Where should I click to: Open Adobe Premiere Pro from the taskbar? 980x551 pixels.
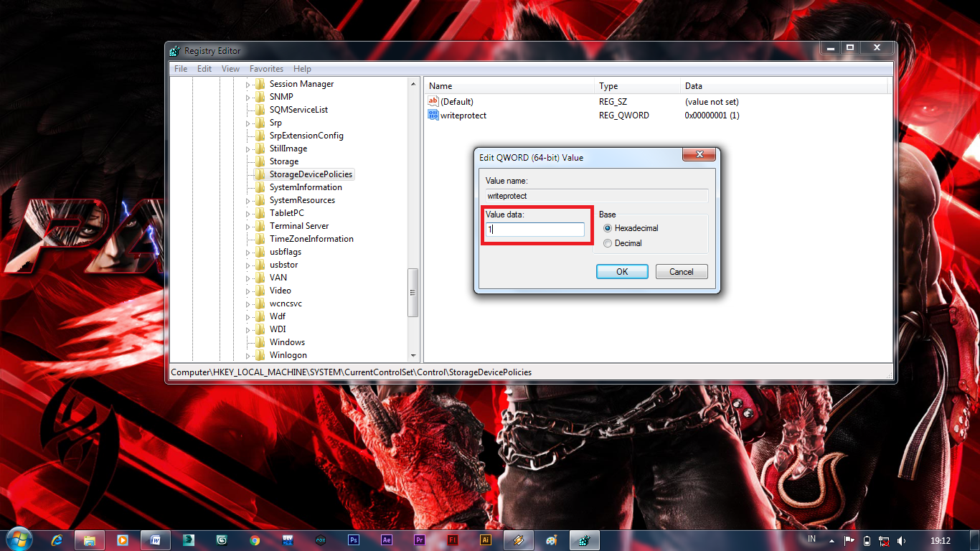pos(420,540)
